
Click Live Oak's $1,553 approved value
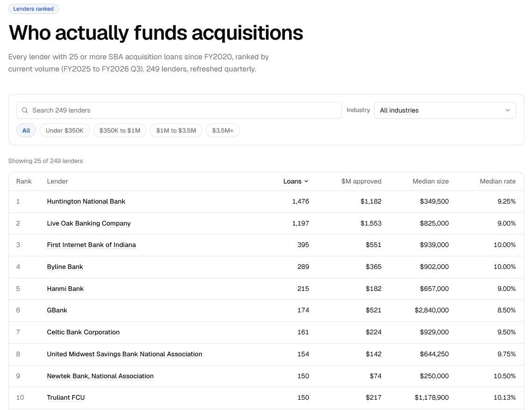point(371,223)
